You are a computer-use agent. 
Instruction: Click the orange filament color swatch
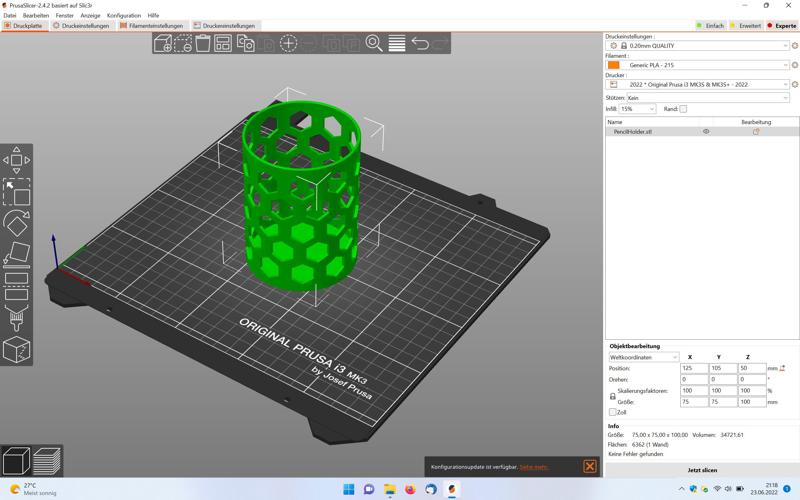coord(613,65)
